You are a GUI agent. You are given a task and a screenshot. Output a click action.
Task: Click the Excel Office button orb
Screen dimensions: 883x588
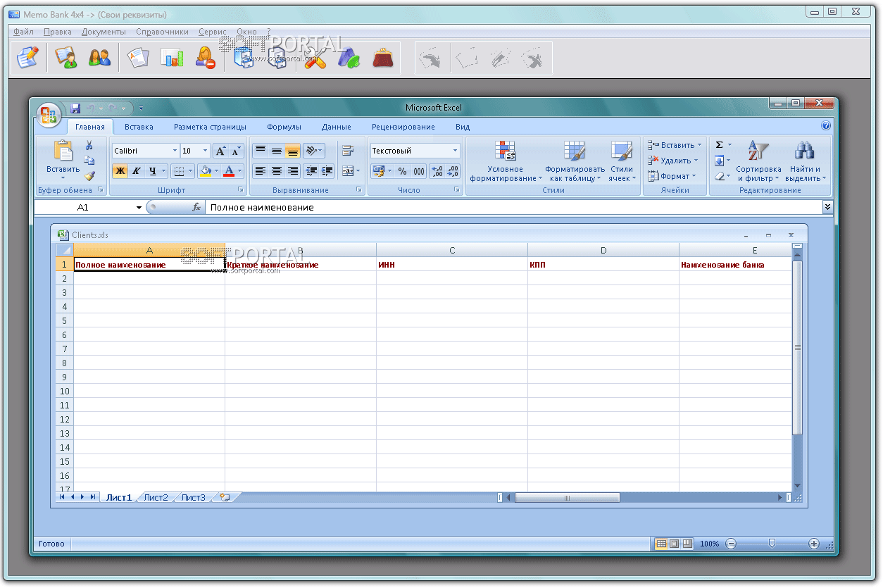tap(49, 115)
